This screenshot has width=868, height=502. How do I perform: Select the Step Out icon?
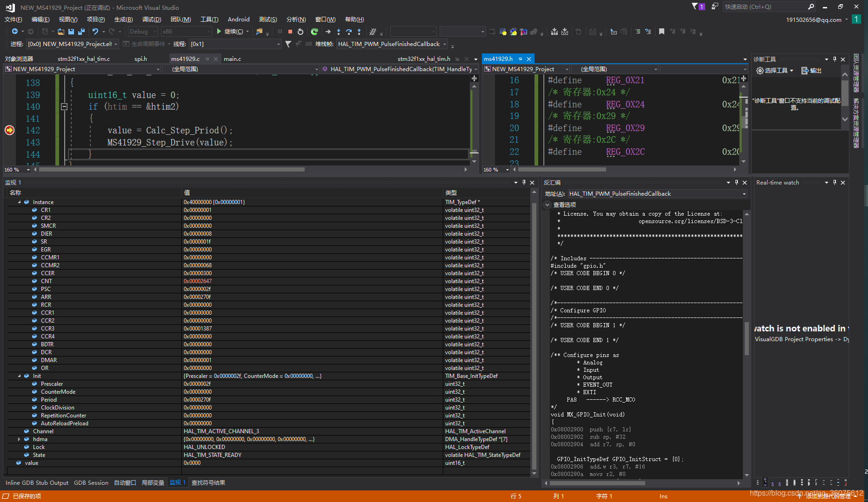(x=359, y=31)
